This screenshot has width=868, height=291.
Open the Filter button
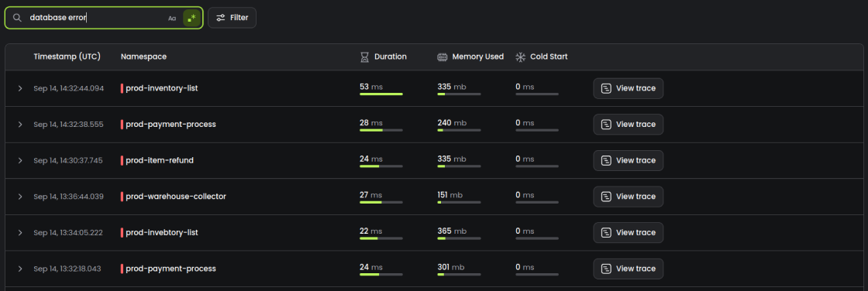coord(232,18)
